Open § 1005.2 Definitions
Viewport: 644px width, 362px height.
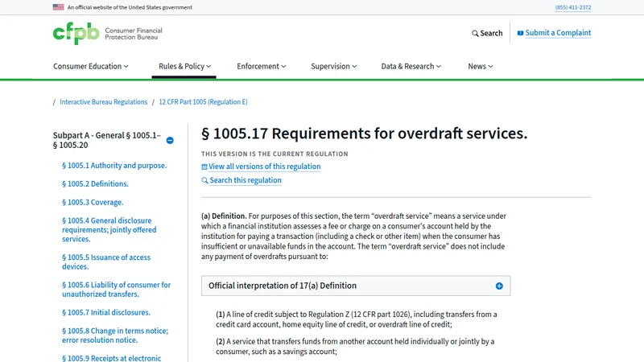95,184
